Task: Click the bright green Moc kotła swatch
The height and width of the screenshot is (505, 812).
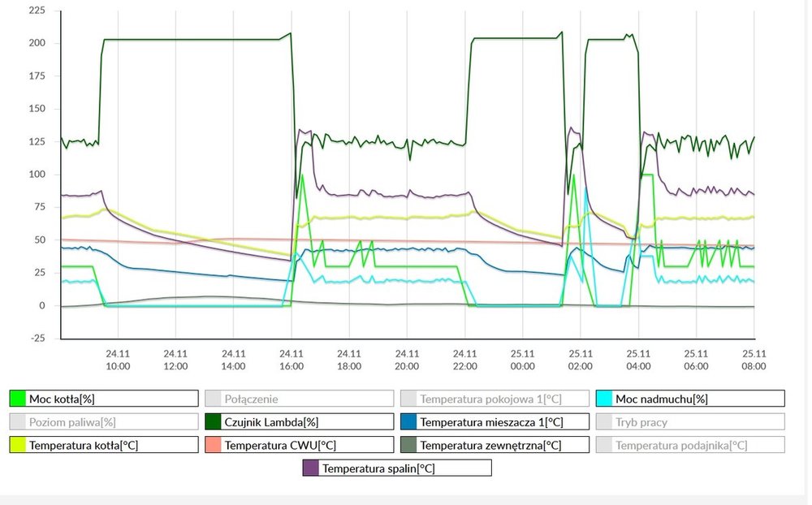Action: pyautogui.click(x=17, y=399)
